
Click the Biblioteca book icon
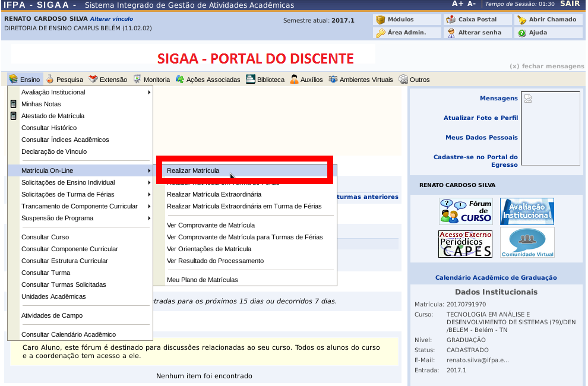coord(251,79)
